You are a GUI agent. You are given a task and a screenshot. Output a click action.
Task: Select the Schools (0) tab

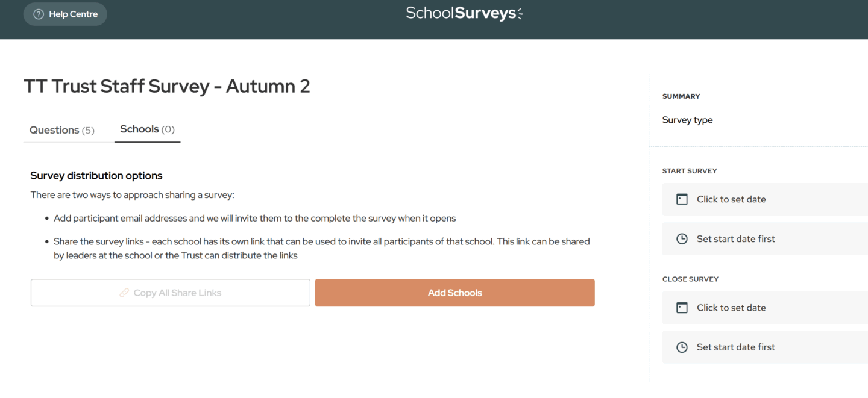tap(147, 129)
